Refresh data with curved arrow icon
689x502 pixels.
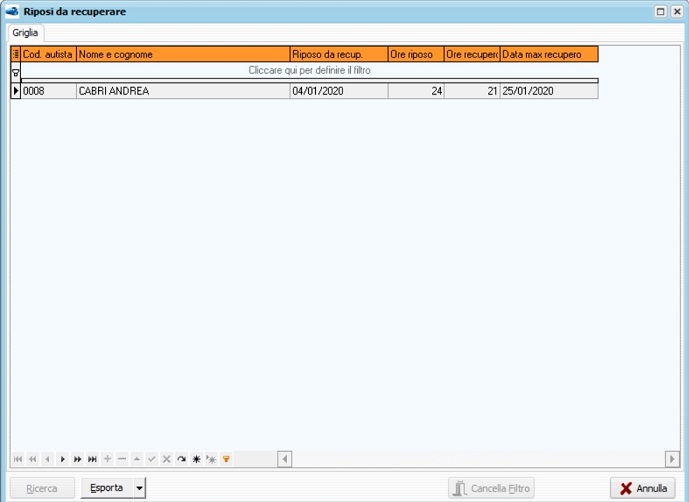point(181,459)
